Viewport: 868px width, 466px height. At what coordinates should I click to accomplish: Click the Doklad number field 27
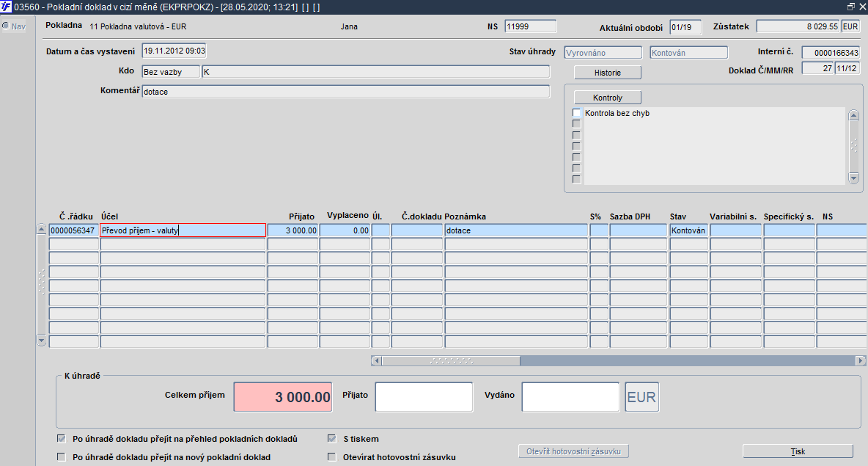(x=817, y=68)
